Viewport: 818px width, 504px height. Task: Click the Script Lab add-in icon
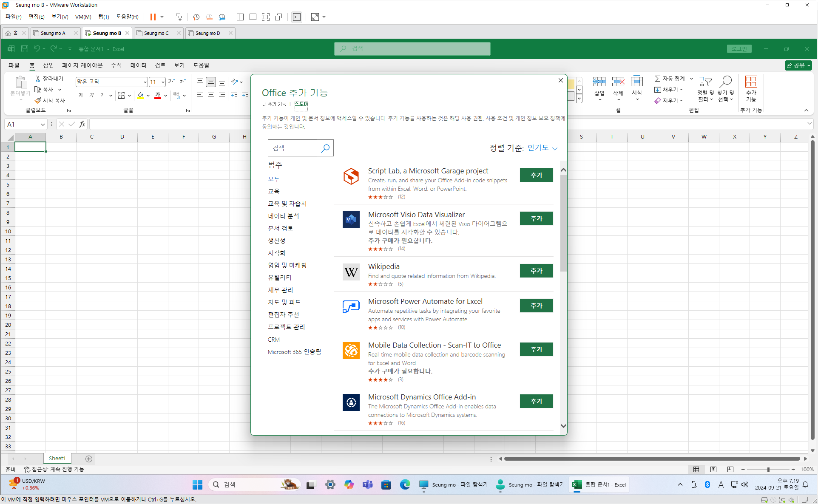click(x=351, y=176)
